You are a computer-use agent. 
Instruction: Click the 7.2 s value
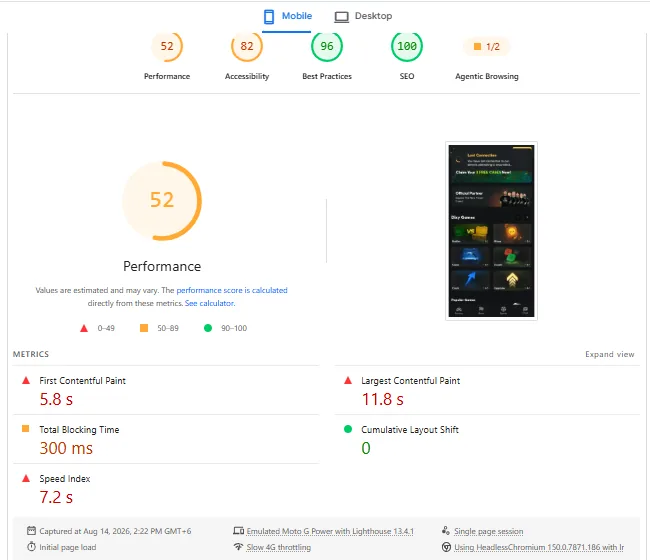[x=56, y=497]
